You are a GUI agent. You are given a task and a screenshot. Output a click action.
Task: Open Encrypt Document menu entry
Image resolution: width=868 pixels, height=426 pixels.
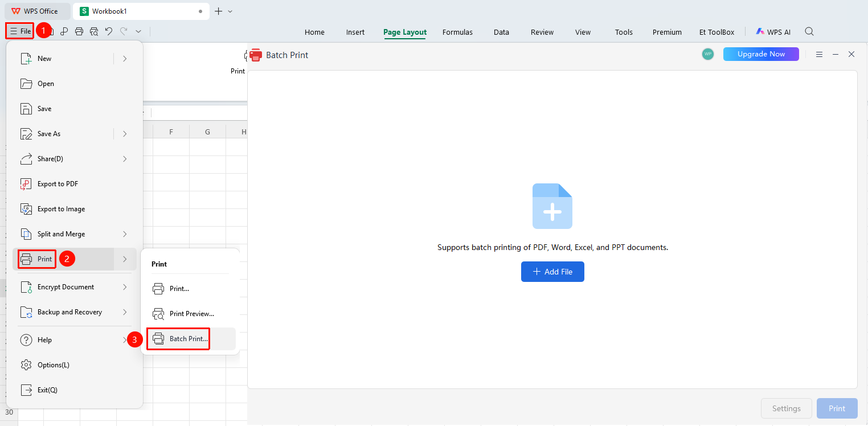pyautogui.click(x=75, y=287)
